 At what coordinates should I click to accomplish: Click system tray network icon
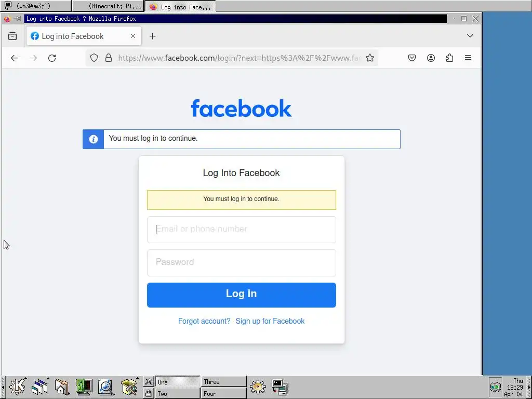pyautogui.click(x=495, y=387)
